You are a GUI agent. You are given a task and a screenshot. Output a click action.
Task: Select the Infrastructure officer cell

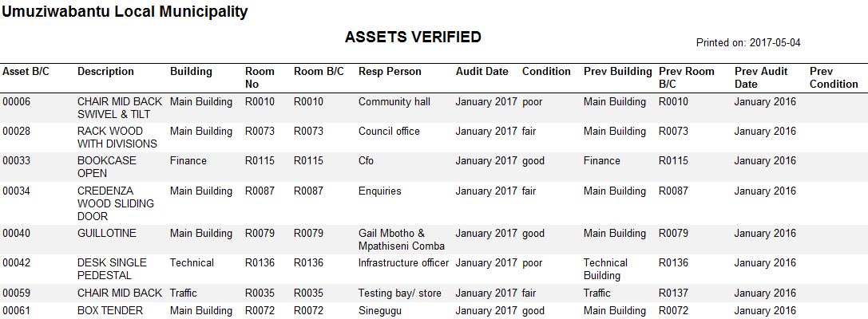(403, 262)
